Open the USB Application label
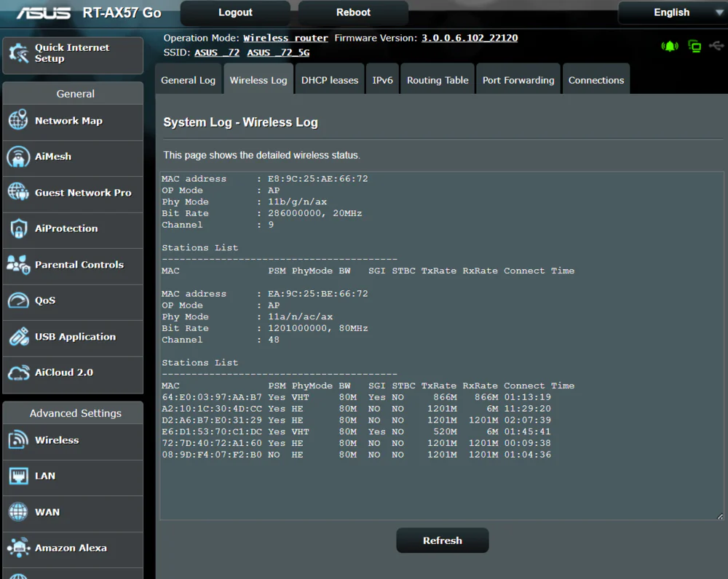 click(75, 336)
